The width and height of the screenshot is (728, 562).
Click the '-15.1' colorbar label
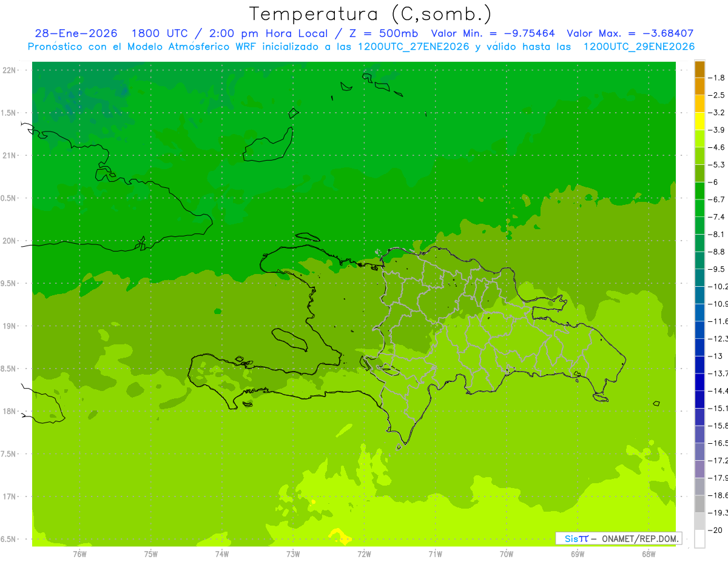(718, 408)
